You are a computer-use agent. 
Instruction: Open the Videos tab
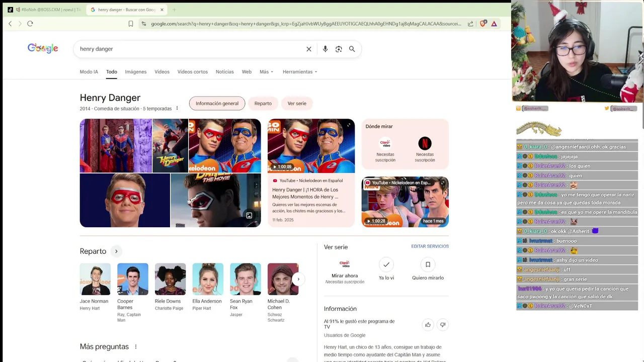click(162, 72)
